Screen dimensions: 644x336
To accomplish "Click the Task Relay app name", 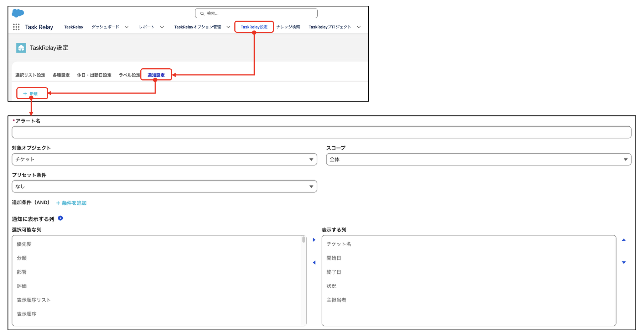I will [x=39, y=27].
